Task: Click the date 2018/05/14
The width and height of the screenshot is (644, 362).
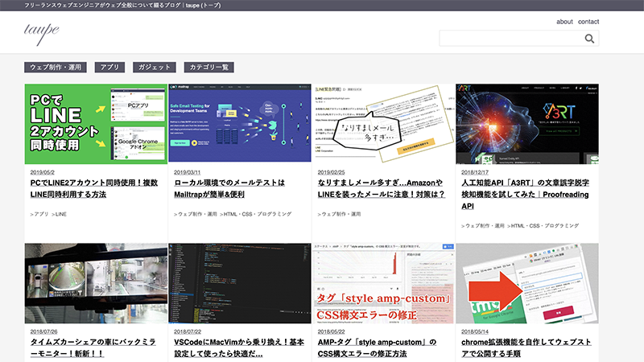Action: coord(475,331)
